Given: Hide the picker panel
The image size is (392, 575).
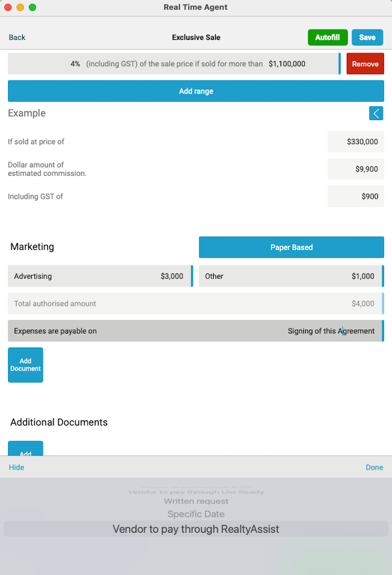Looking at the screenshot, I should tap(16, 466).
